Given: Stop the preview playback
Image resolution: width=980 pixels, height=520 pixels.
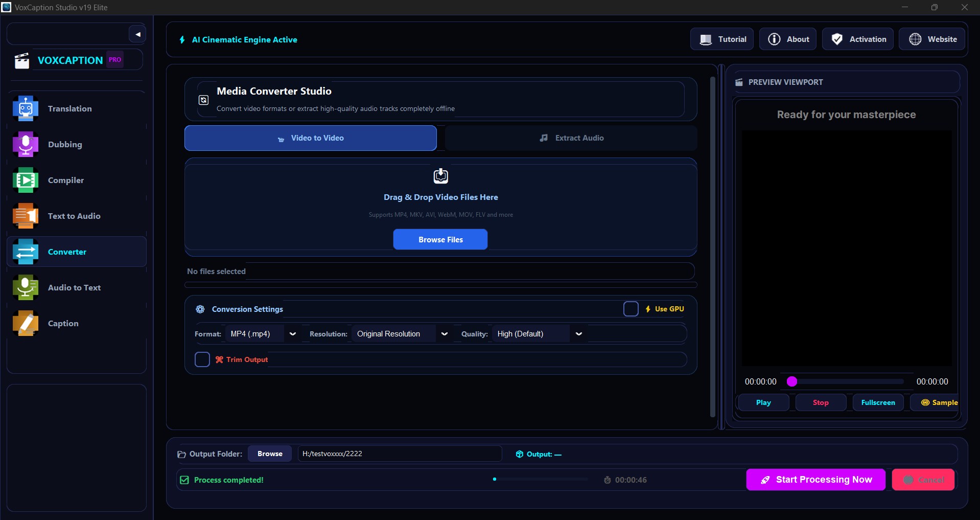Looking at the screenshot, I should (821, 402).
